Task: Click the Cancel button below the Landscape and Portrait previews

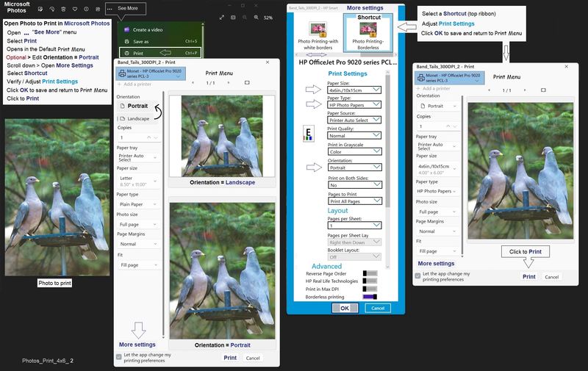Action: coord(253,358)
